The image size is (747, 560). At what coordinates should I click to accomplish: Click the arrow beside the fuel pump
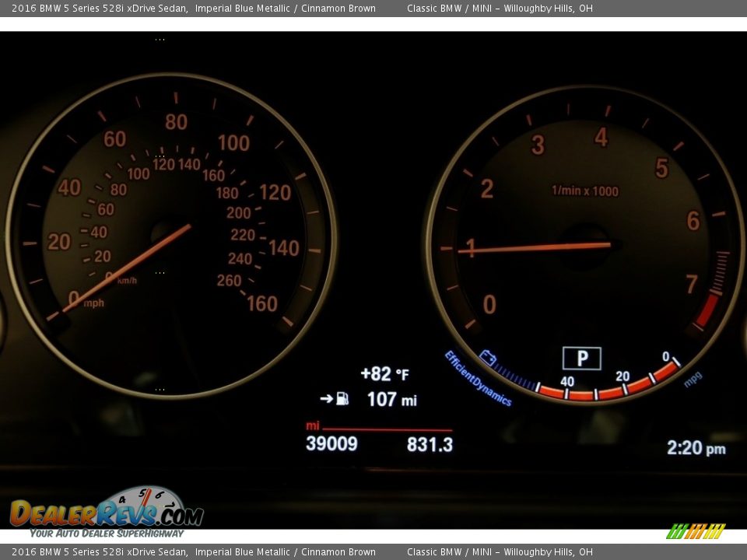click(x=326, y=399)
